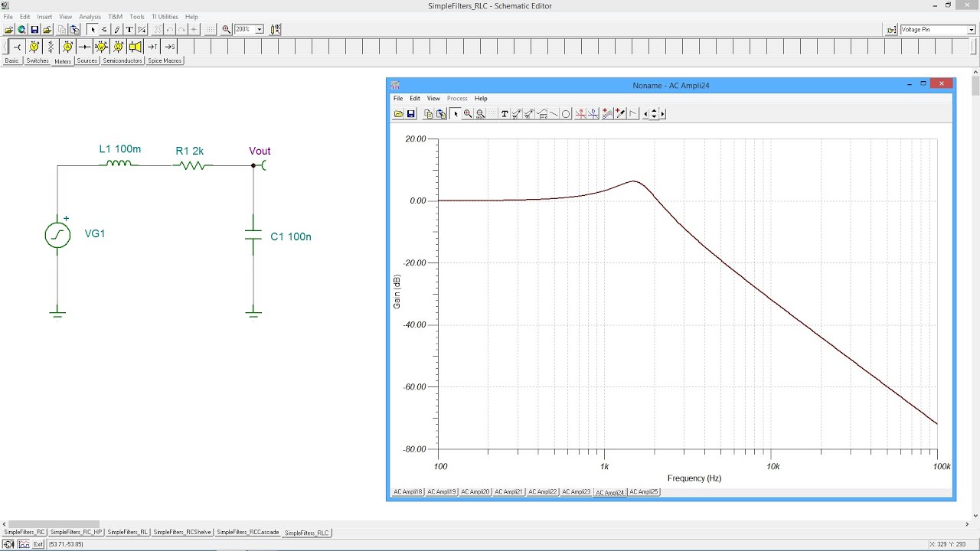Place the yellow speaker-shaped component from Meters palette

135,47
